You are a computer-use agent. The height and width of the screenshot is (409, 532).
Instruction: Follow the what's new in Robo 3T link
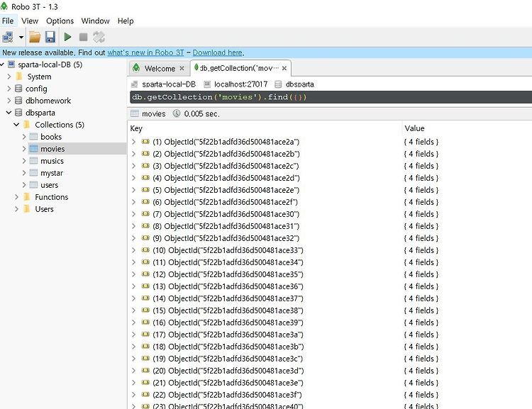[145, 52]
